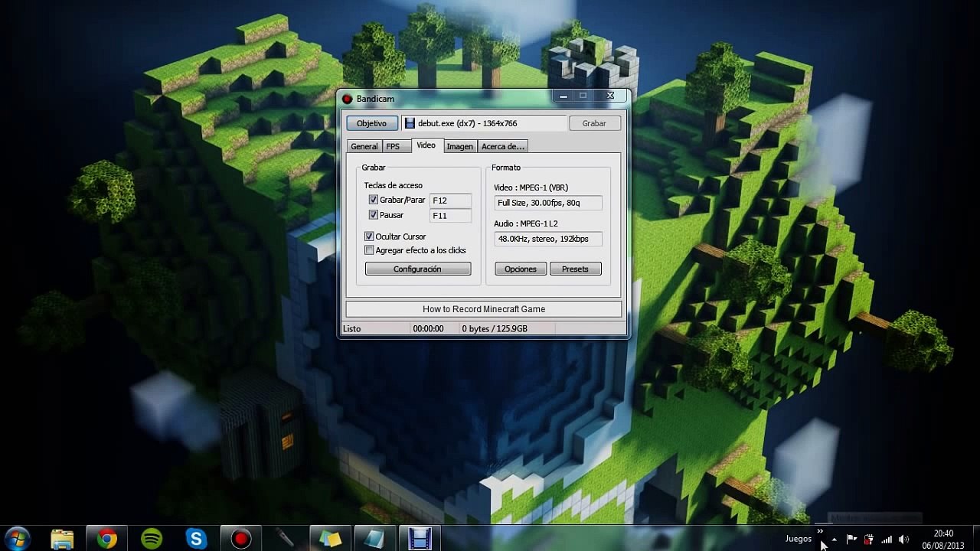Screen dimensions: 980x551
Task: Click the dark pen-shaped taskbar icon
Action: 286,539
